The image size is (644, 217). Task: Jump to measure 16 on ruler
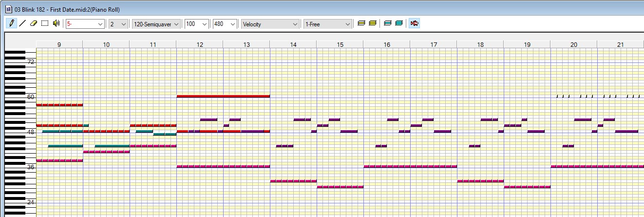387,44
